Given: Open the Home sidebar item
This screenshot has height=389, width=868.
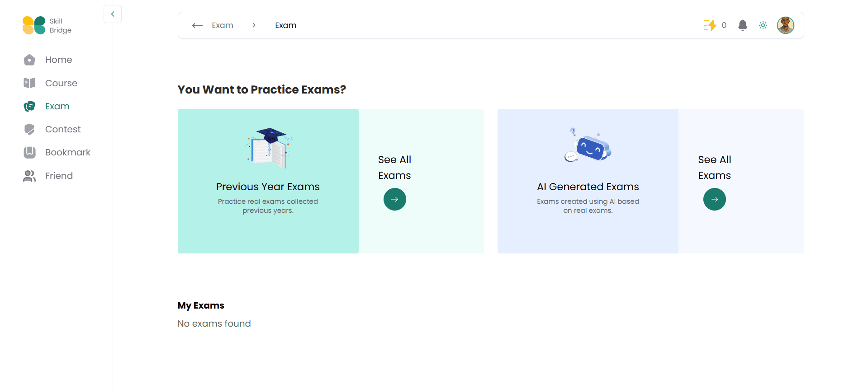Looking at the screenshot, I should [x=58, y=60].
